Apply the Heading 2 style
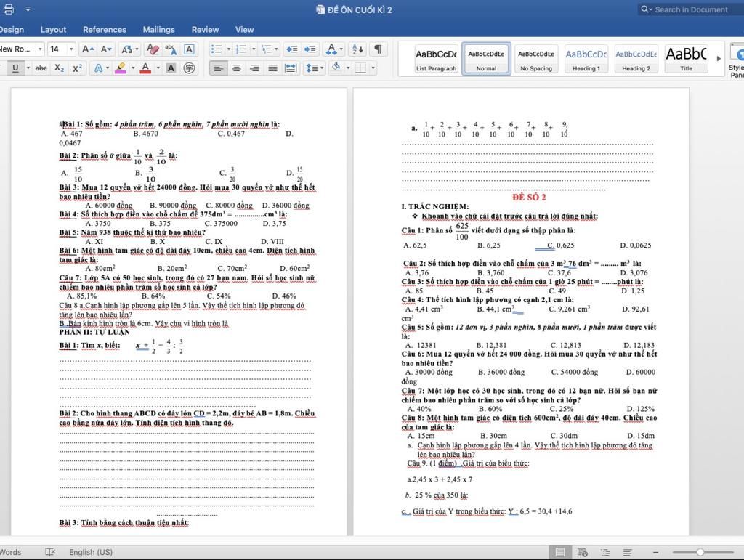The image size is (744, 560). (x=636, y=60)
